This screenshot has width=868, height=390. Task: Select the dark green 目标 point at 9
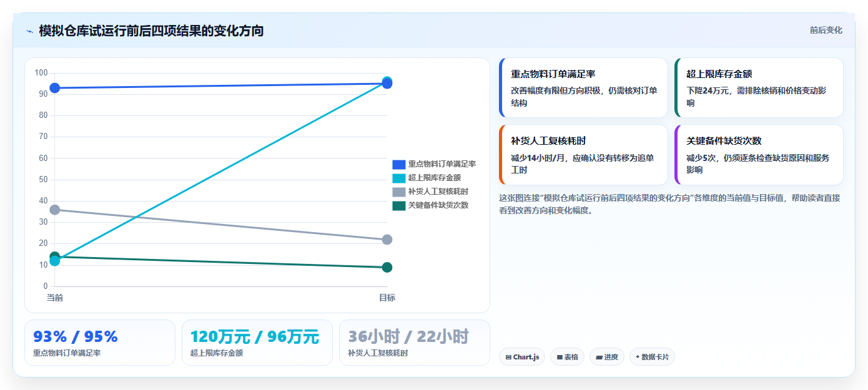click(x=387, y=267)
